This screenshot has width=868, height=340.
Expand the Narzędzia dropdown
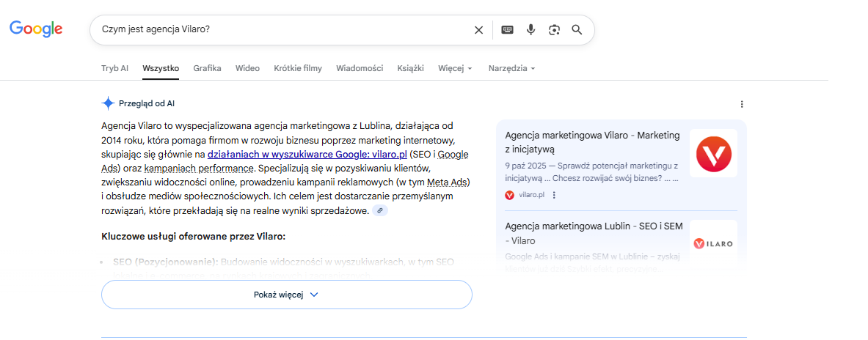click(x=512, y=69)
